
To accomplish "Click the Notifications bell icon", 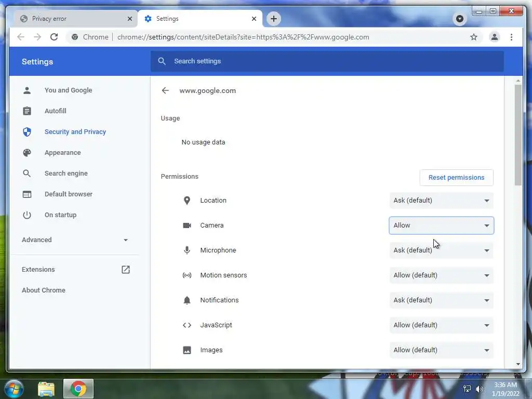I will pos(187,300).
